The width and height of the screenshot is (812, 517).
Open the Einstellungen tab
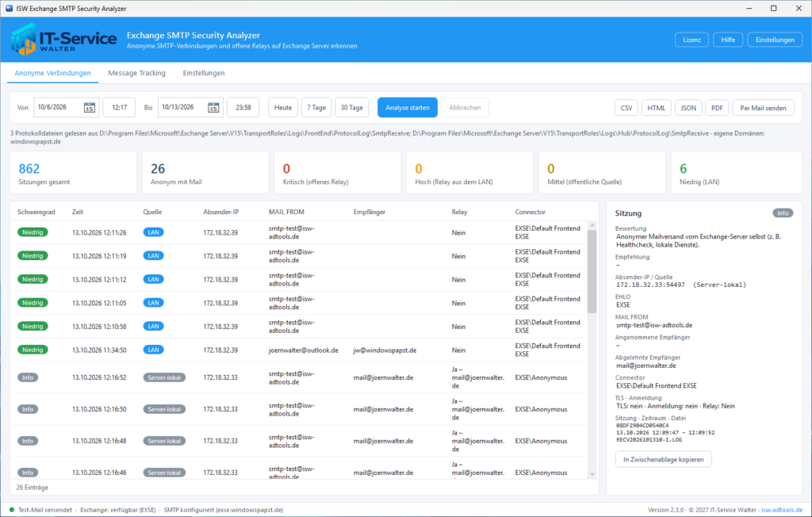pyautogui.click(x=204, y=73)
